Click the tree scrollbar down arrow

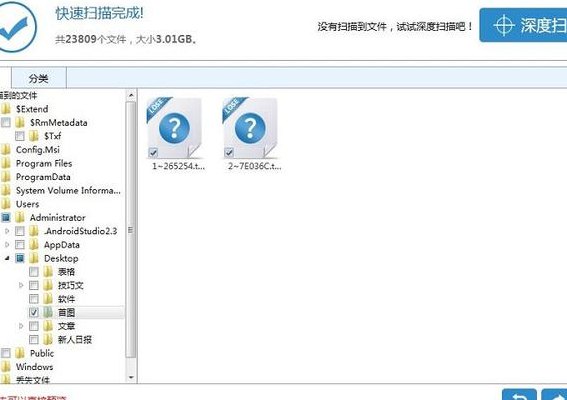click(x=131, y=377)
